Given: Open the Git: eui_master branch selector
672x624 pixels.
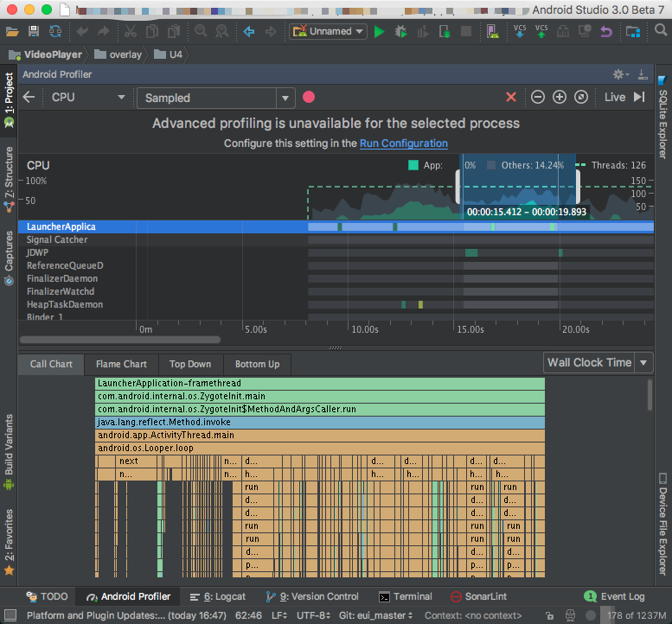Looking at the screenshot, I should (376, 615).
